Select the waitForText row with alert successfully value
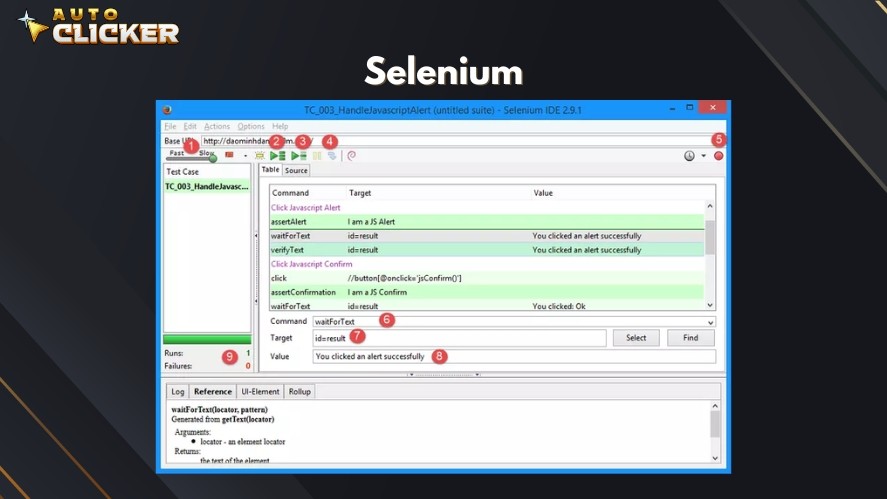 click(x=487, y=236)
